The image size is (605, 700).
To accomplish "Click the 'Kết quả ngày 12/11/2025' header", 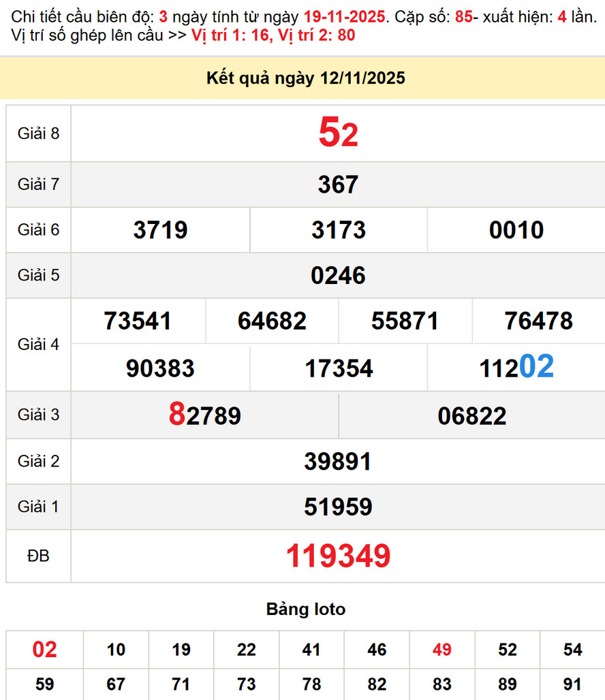I will click(x=305, y=78).
